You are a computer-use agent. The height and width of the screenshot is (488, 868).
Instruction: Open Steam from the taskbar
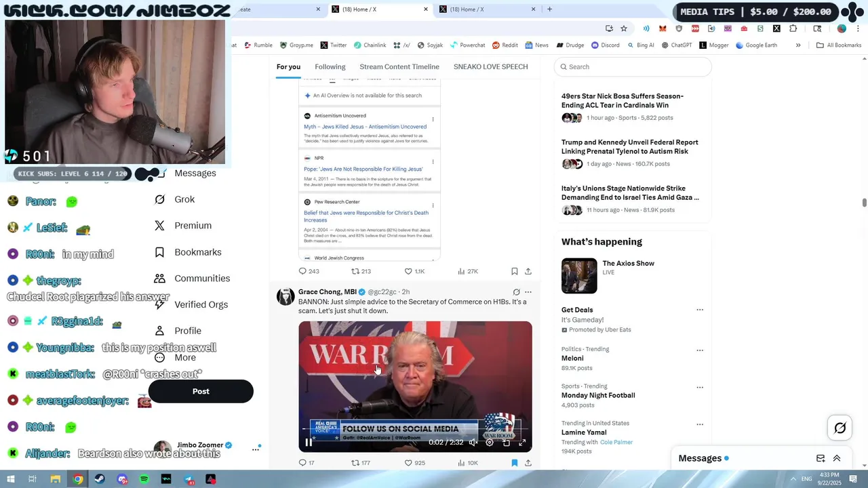[100, 479]
